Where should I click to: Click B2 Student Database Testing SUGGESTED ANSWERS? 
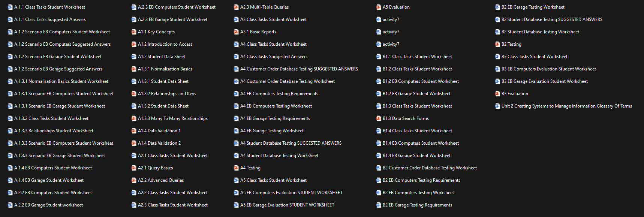[552, 19]
